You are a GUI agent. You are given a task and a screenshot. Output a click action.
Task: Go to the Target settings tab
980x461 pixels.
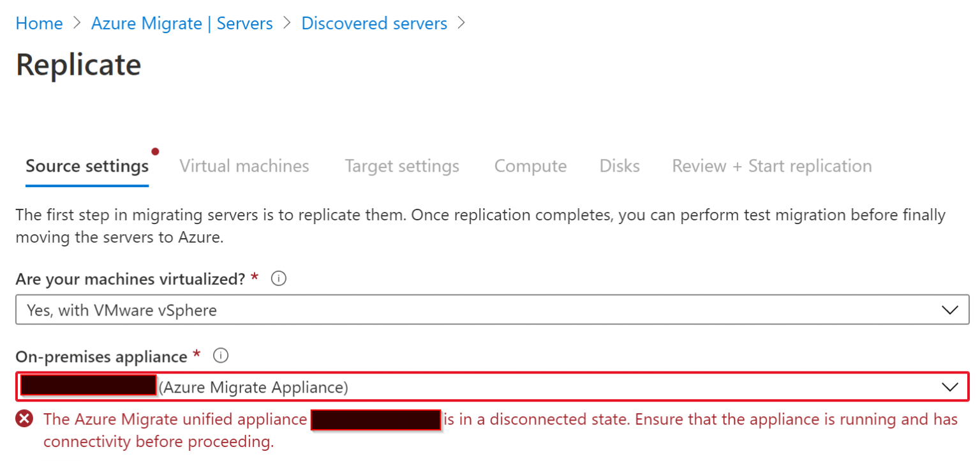point(402,166)
